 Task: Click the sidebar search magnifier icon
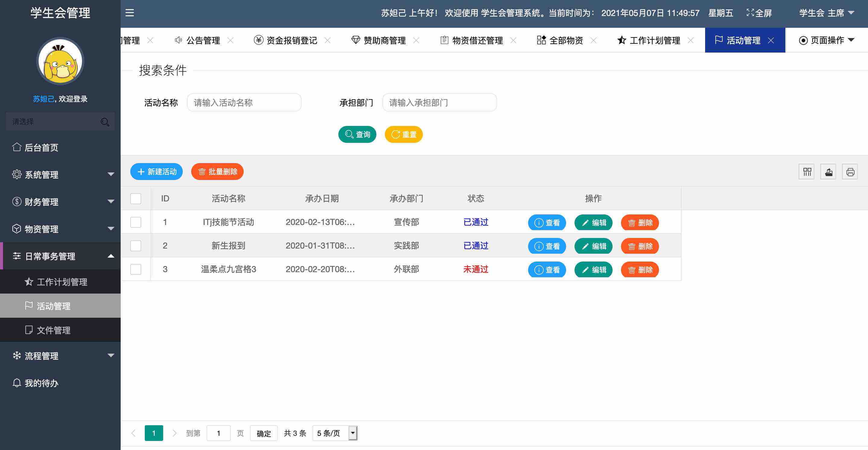tap(105, 122)
